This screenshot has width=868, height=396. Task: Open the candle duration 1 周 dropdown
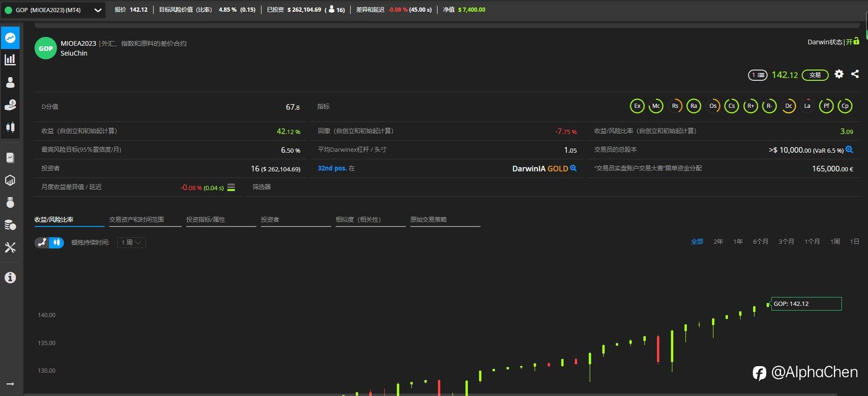click(x=132, y=242)
